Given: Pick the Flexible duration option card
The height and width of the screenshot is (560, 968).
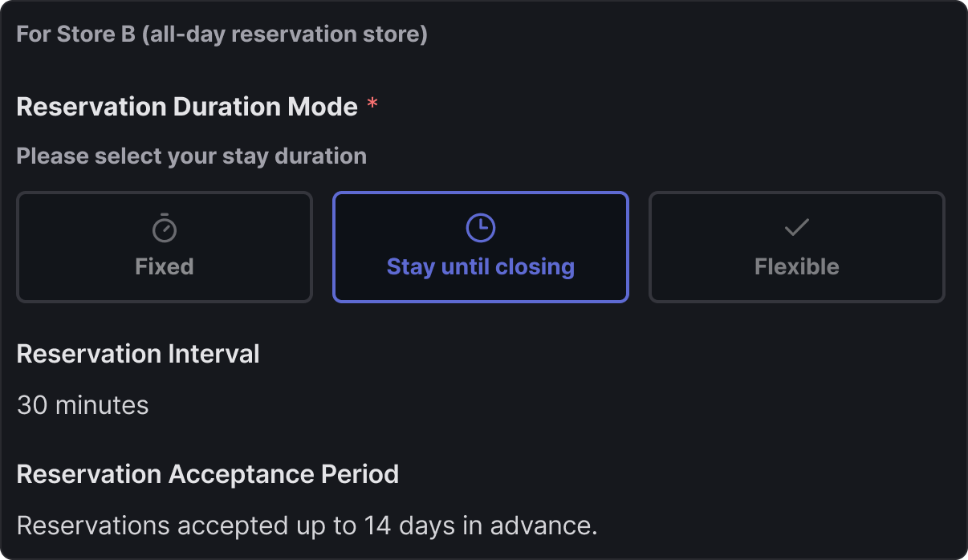Looking at the screenshot, I should point(796,247).
